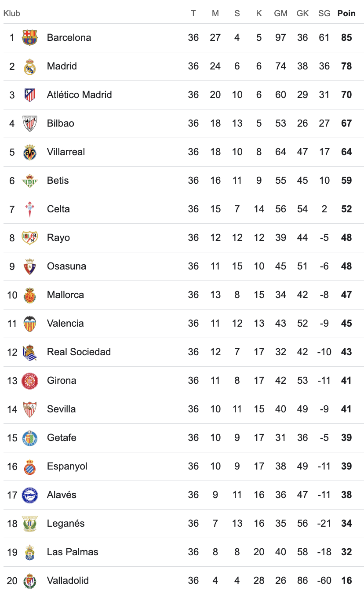Select the Poin column header
The height and width of the screenshot is (590, 364).
click(x=346, y=14)
